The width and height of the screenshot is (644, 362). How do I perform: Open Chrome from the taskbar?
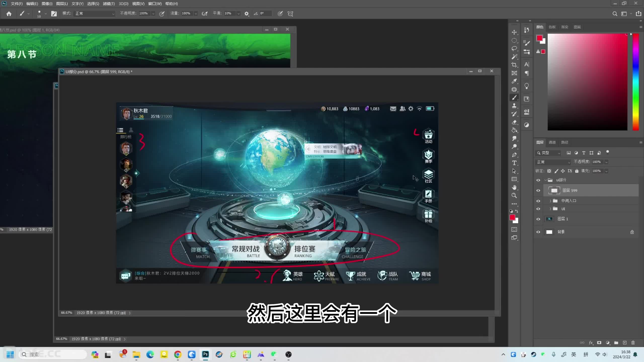(x=178, y=354)
